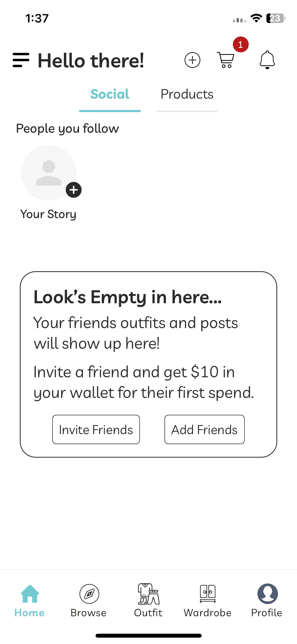Open the hamburger menu icon
This screenshot has width=297, height=644.
coord(21,60)
